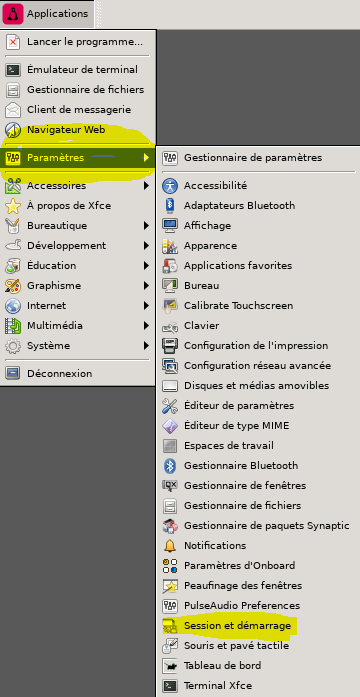Expand the Multimédia submenu arrow

tap(146, 326)
